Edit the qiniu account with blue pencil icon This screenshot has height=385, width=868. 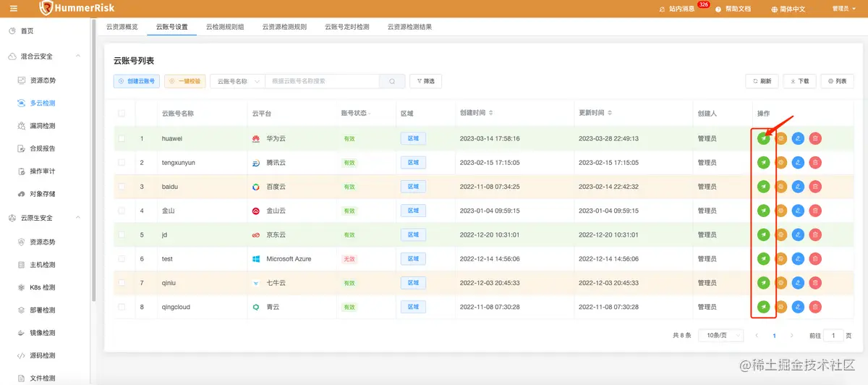pyautogui.click(x=798, y=283)
